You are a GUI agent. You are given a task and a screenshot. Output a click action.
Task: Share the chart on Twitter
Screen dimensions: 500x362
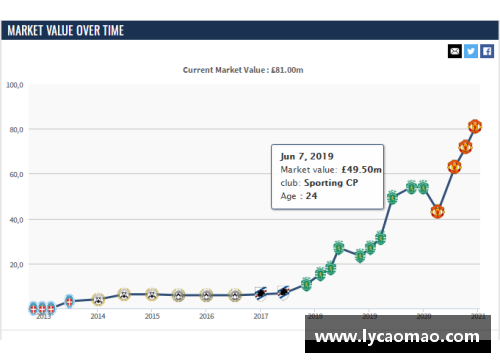(471, 51)
